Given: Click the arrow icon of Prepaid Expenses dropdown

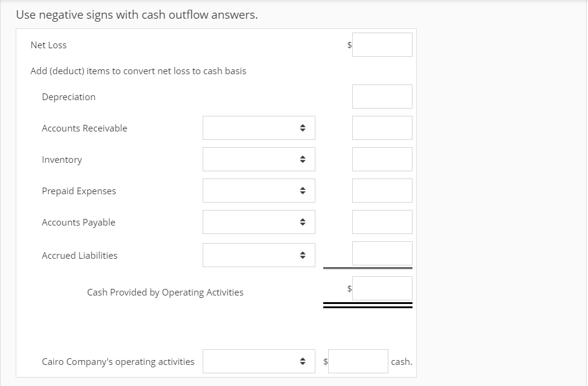Looking at the screenshot, I should 303,191.
